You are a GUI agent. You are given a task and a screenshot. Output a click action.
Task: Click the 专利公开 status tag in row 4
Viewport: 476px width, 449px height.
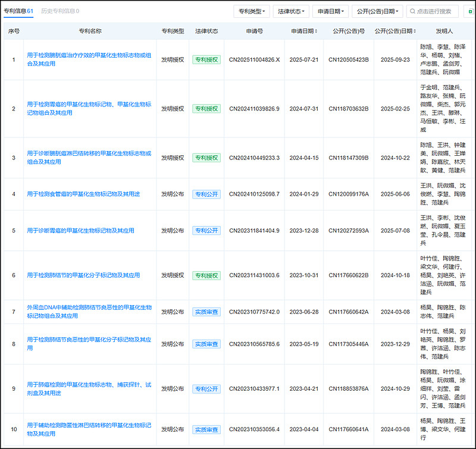[206, 194]
